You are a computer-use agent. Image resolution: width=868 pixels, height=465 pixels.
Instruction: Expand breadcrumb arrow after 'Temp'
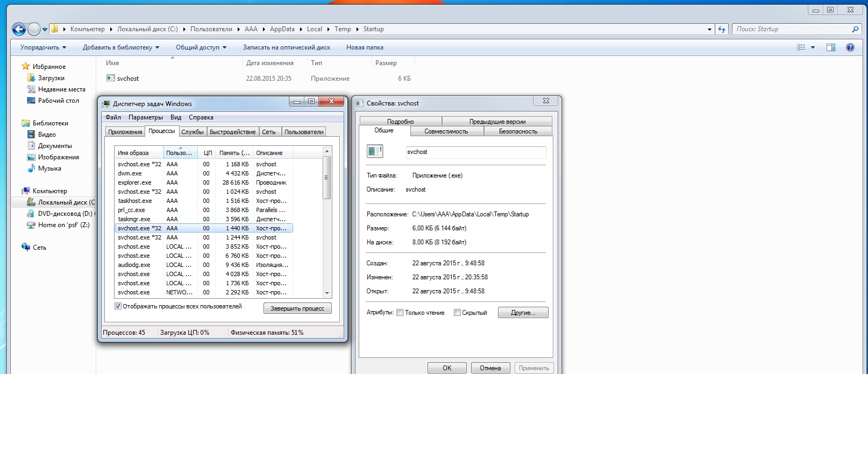click(358, 29)
